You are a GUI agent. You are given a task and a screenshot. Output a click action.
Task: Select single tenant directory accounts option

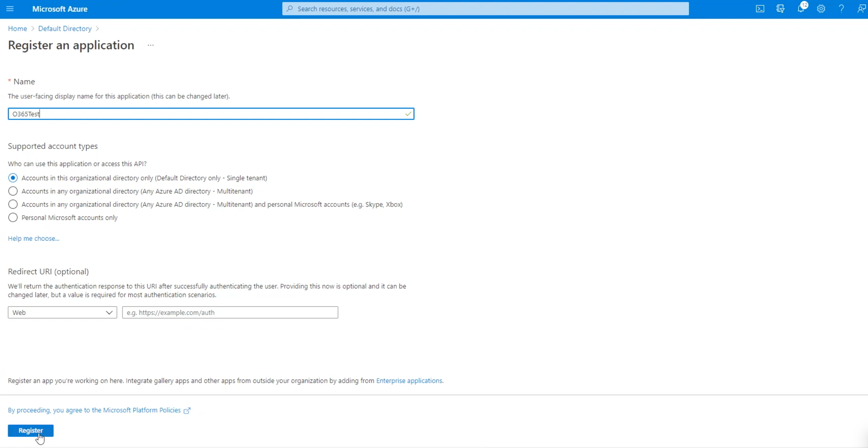click(13, 178)
